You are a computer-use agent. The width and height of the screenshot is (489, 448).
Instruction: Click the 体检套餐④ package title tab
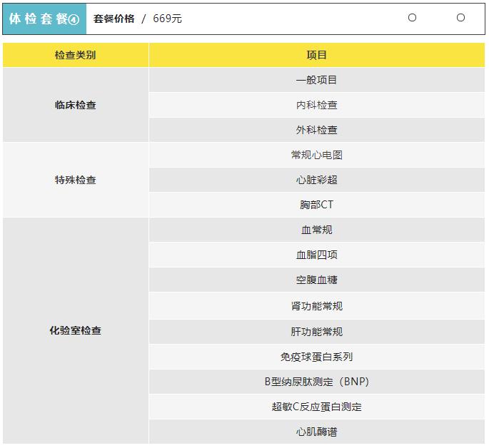tap(44, 19)
